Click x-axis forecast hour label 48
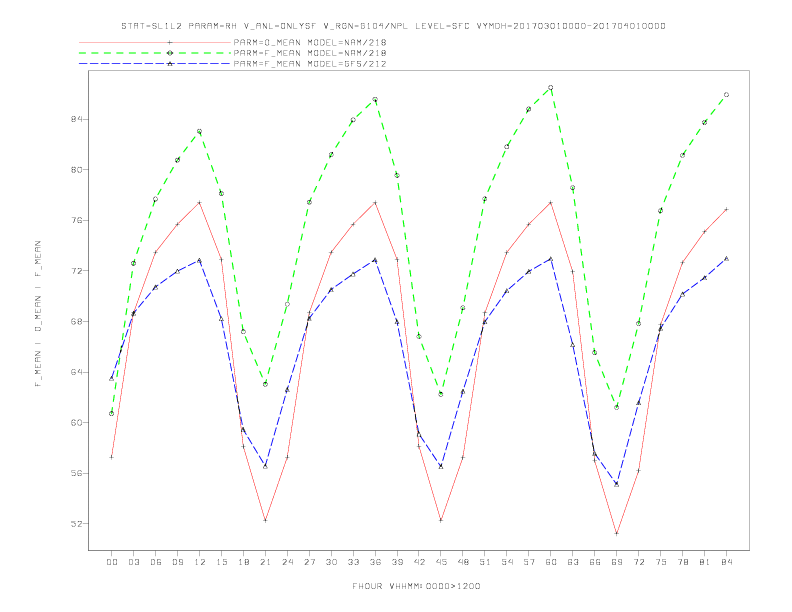792x612 pixels. [463, 562]
